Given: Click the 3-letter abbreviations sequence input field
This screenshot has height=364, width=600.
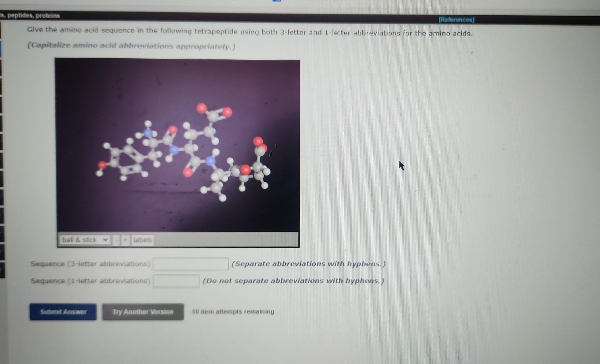Looking at the screenshot, I should click(x=191, y=264).
